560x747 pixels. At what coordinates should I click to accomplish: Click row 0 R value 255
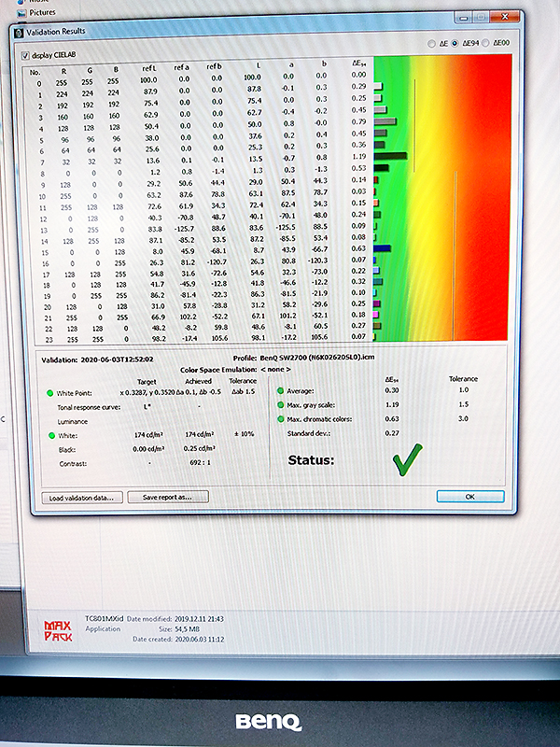coord(62,82)
